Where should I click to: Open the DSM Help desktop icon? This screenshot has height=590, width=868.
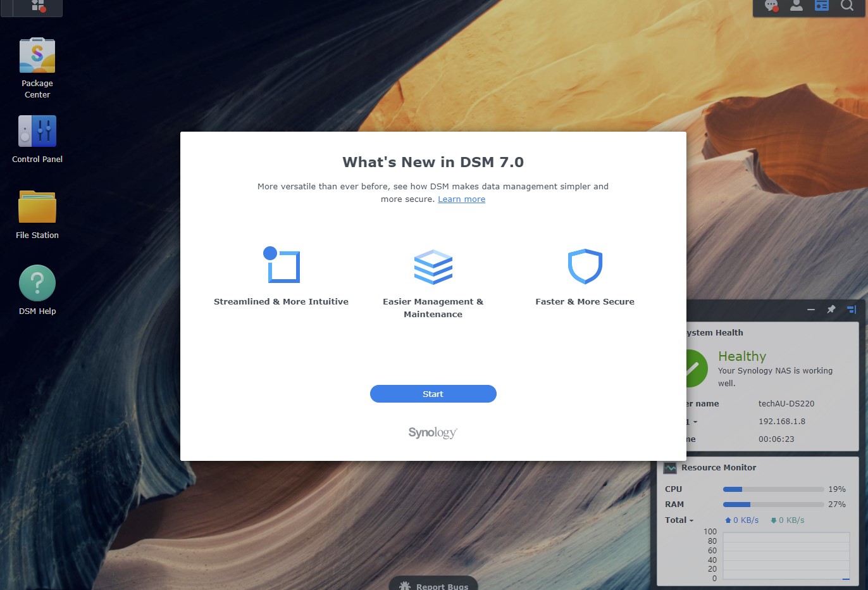click(37, 283)
